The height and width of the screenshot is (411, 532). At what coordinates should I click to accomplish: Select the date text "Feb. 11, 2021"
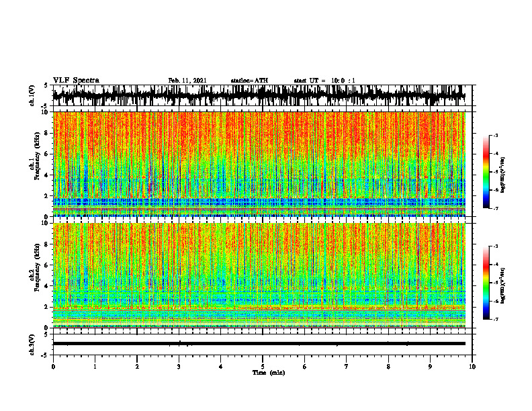coord(187,81)
